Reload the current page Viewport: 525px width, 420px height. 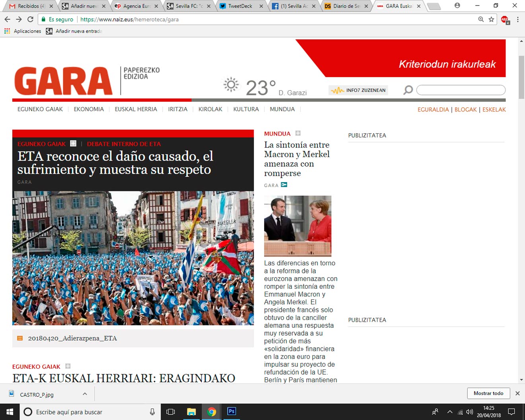[x=30, y=19]
